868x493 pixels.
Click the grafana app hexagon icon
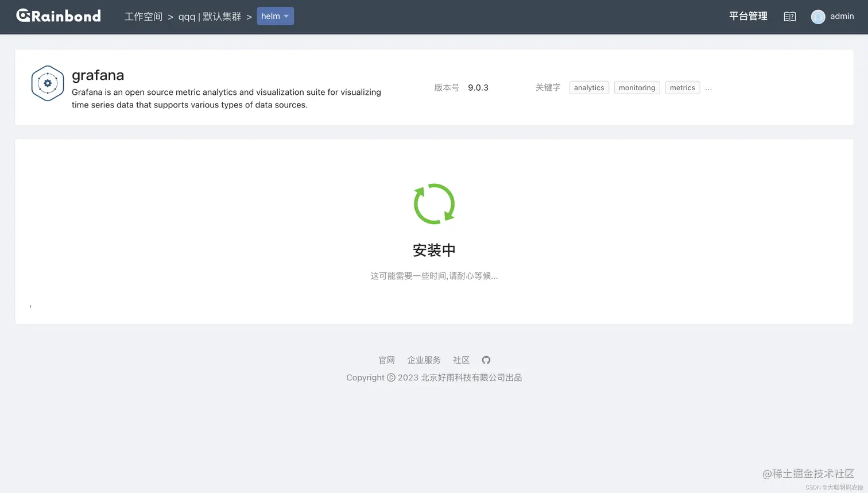click(x=48, y=83)
